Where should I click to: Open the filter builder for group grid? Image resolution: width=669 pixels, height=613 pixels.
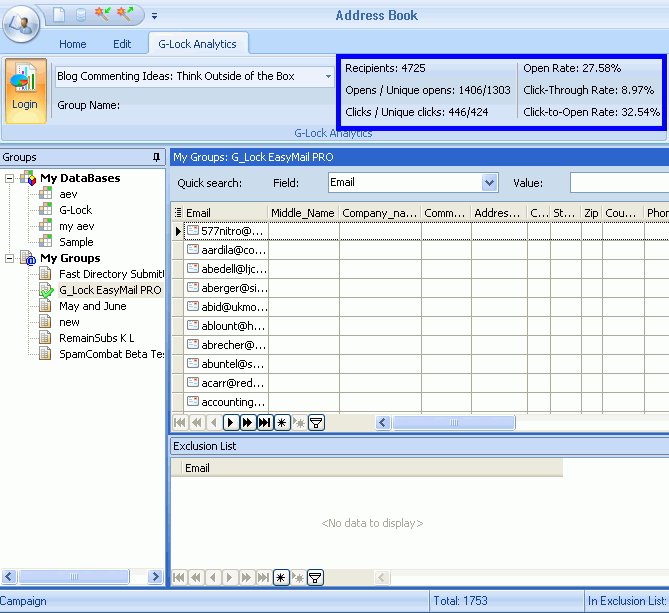(x=316, y=423)
